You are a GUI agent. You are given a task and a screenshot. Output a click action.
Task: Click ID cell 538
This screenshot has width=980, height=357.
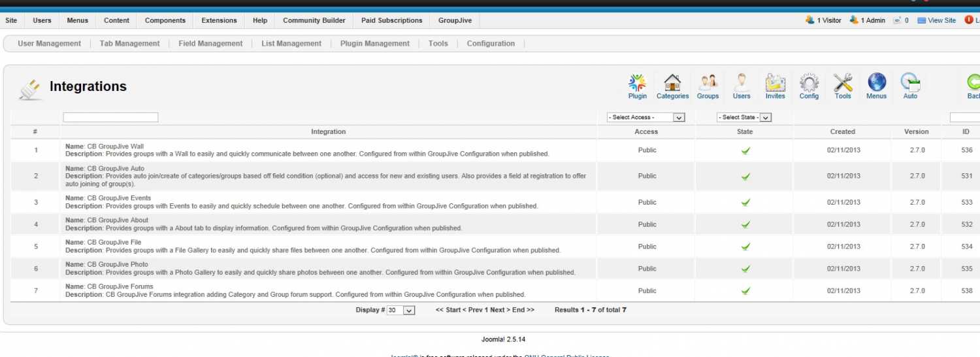[x=967, y=291]
